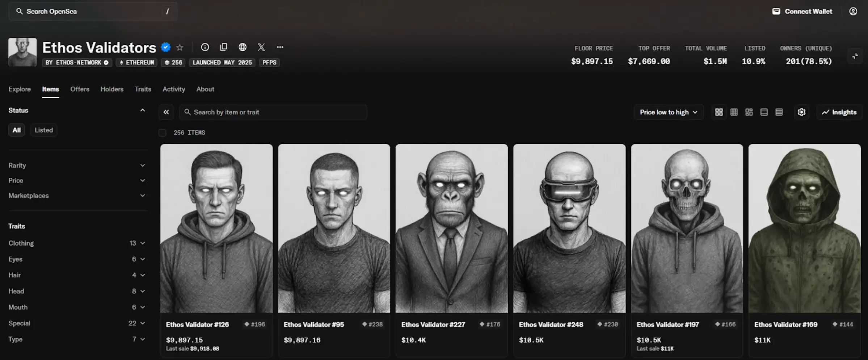Click the Connect Wallet button
The height and width of the screenshot is (360, 868).
(802, 12)
